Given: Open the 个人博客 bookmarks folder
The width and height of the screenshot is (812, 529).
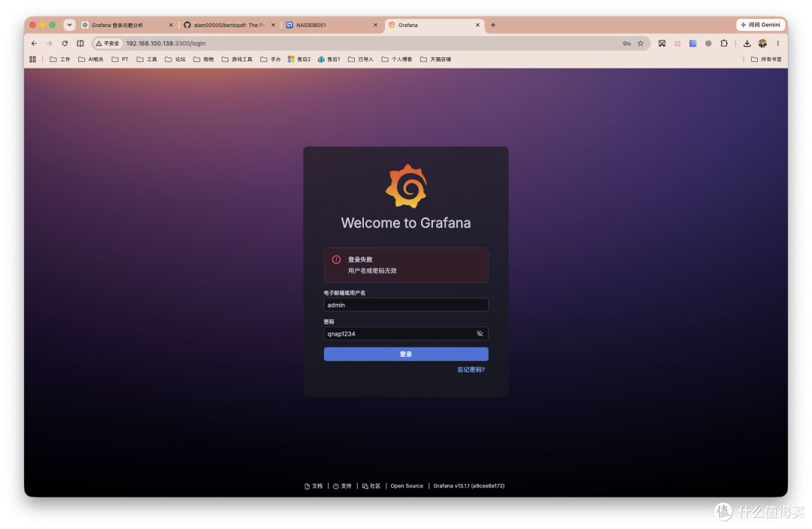Looking at the screenshot, I should point(397,59).
